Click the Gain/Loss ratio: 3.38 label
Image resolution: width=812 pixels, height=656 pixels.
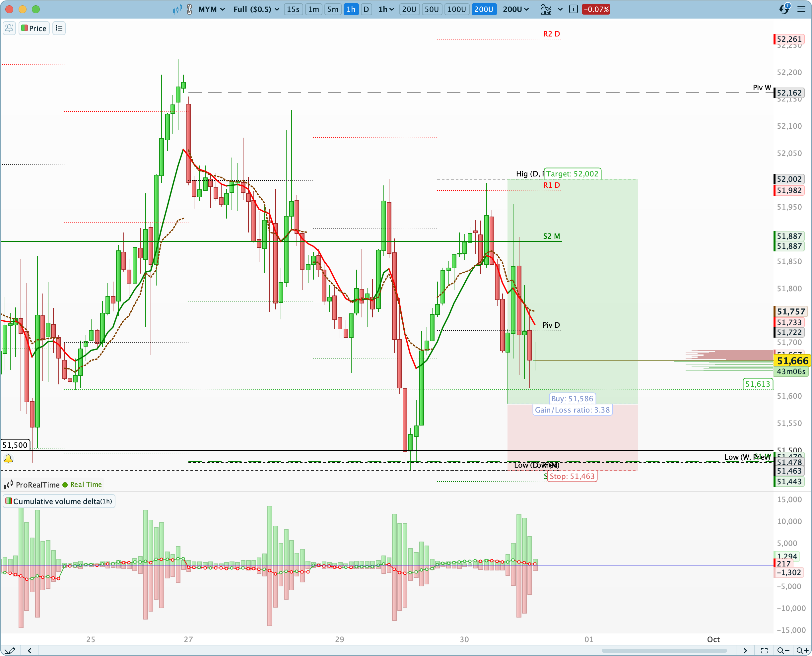pos(572,410)
